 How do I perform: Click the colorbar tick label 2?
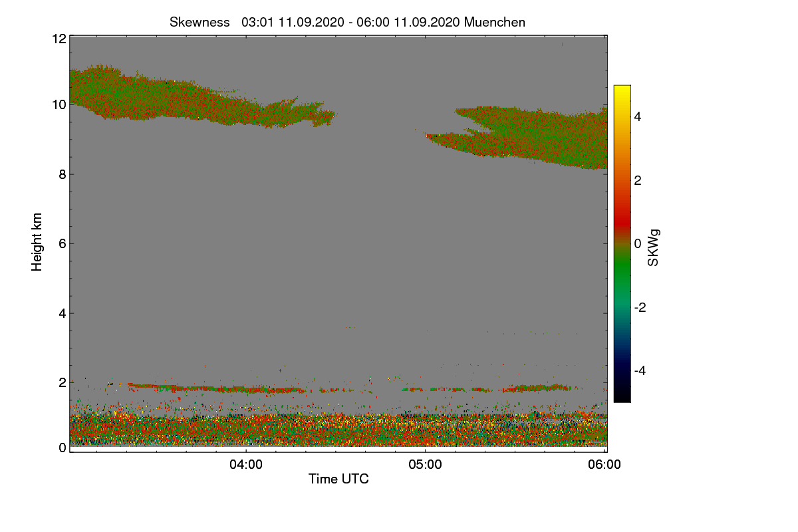(x=638, y=180)
